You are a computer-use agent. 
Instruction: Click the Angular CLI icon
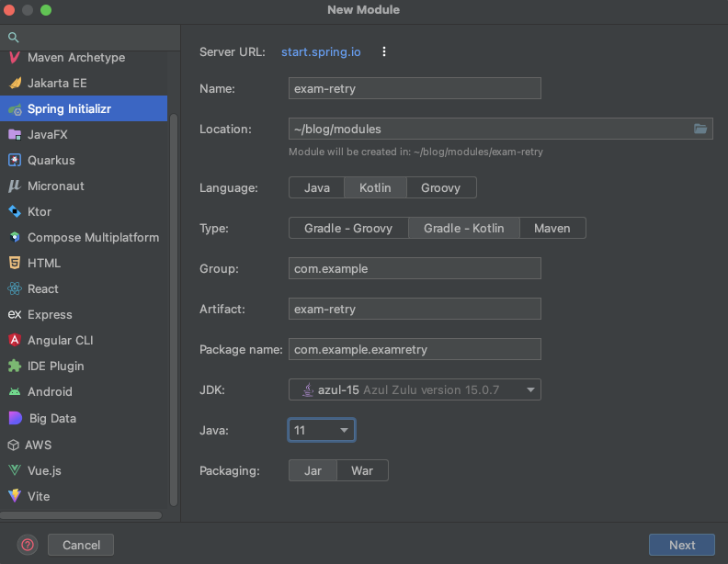(15, 341)
